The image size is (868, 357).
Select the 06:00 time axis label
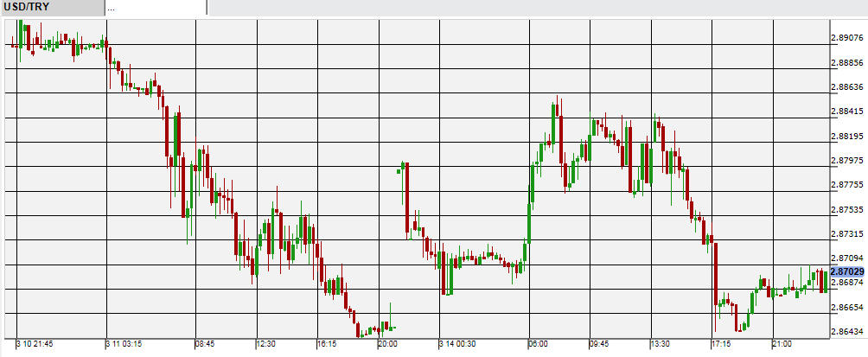[538, 344]
